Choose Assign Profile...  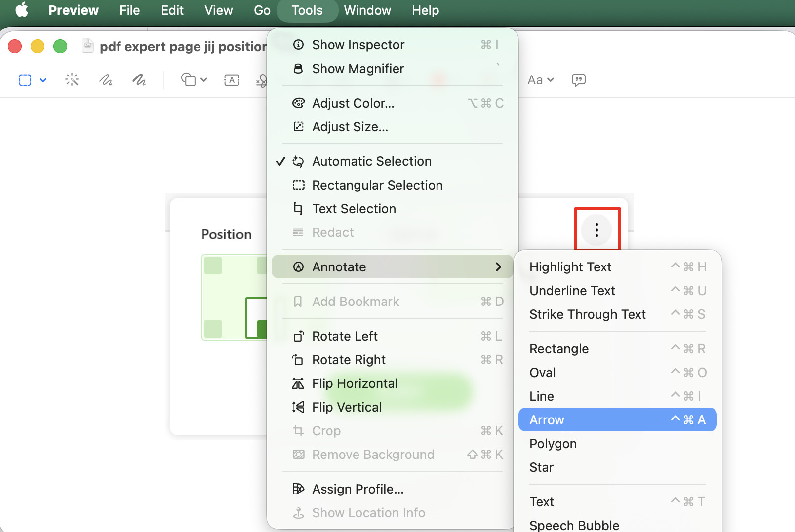tap(393, 489)
